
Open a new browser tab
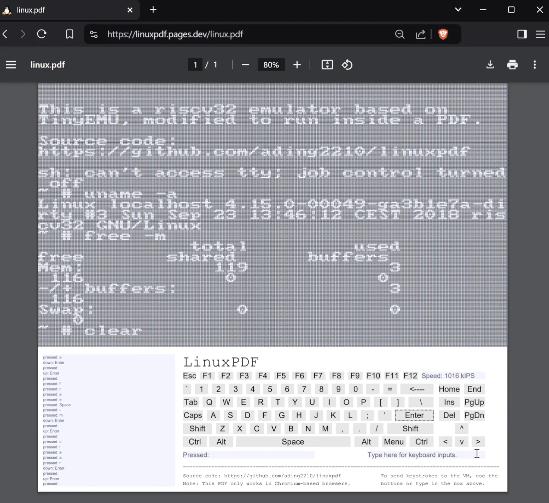pos(153,10)
